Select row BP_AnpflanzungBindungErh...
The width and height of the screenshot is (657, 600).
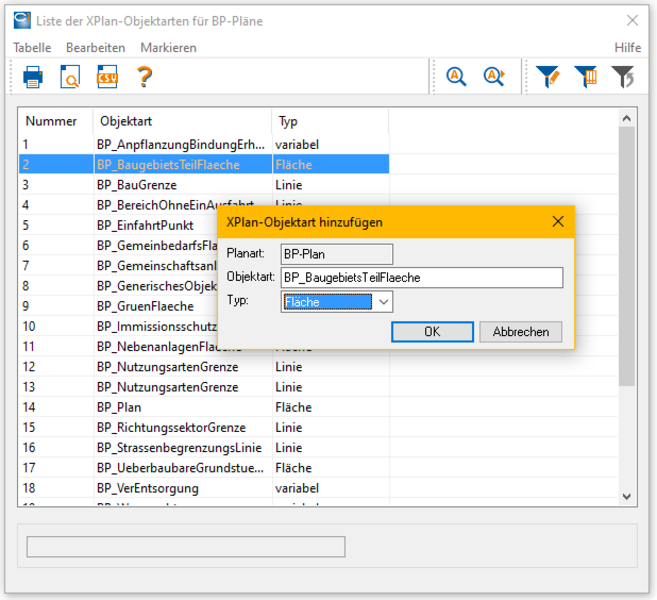204,145
